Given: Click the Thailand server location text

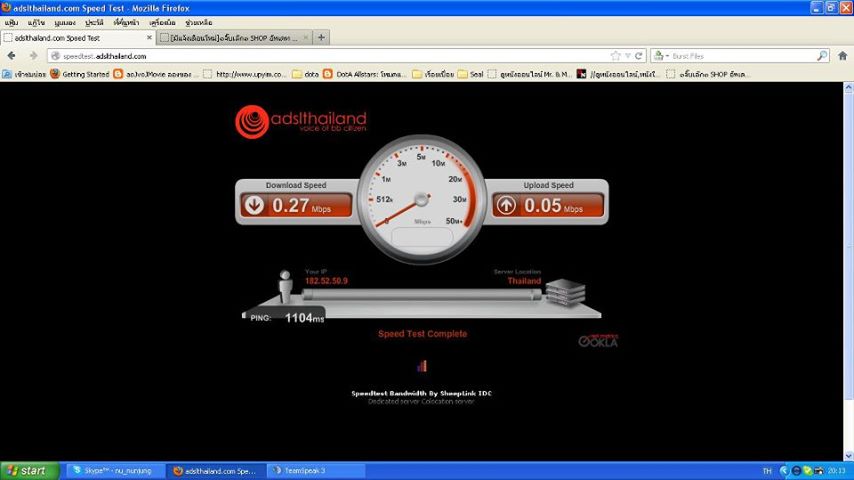Looking at the screenshot, I should 524,281.
